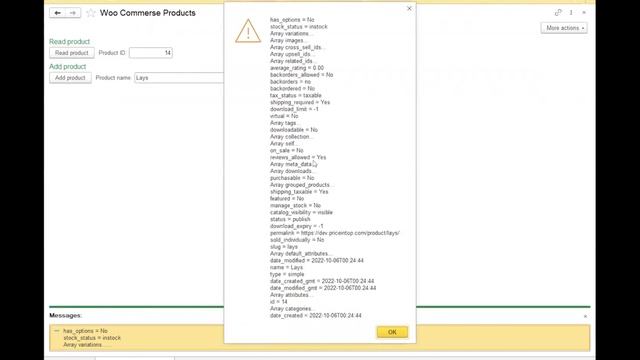Click the Add product section heading

[67, 67]
